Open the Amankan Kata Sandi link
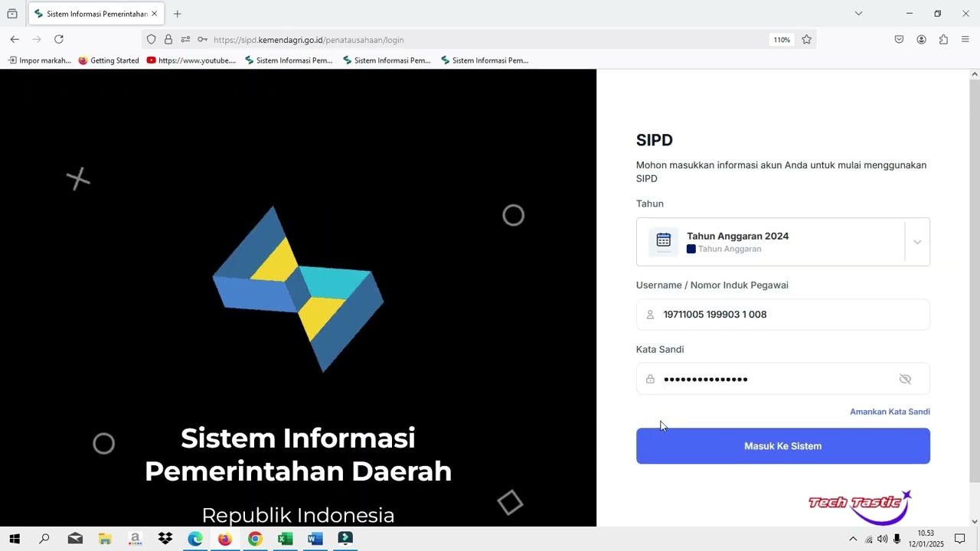Image resolution: width=980 pixels, height=551 pixels. pyautogui.click(x=890, y=412)
